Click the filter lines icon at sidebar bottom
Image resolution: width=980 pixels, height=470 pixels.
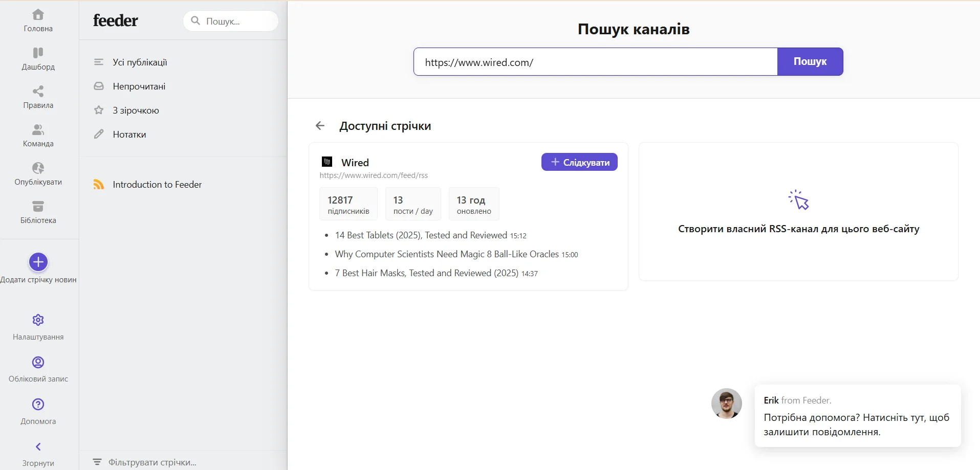97,462
